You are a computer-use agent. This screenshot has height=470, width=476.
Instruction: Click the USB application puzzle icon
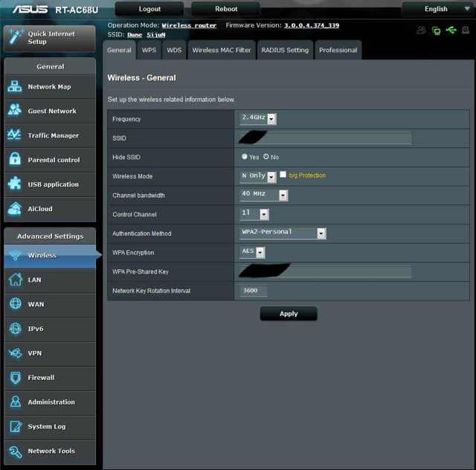15,184
